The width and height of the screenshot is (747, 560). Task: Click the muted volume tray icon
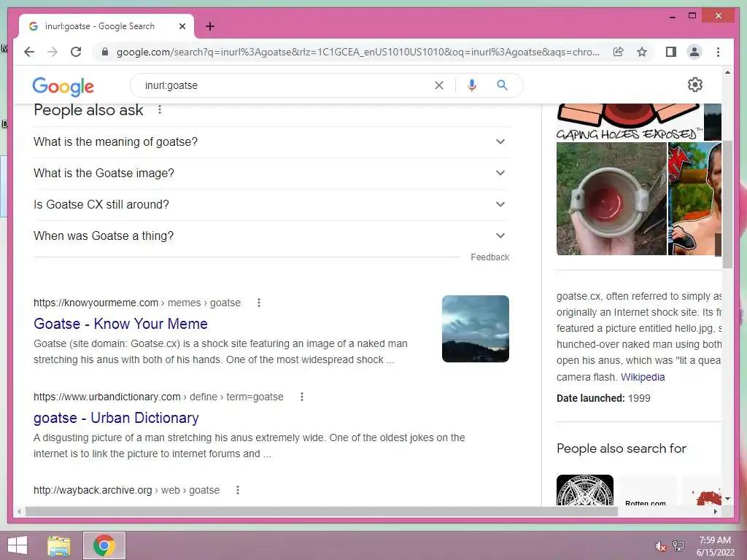[660, 546]
